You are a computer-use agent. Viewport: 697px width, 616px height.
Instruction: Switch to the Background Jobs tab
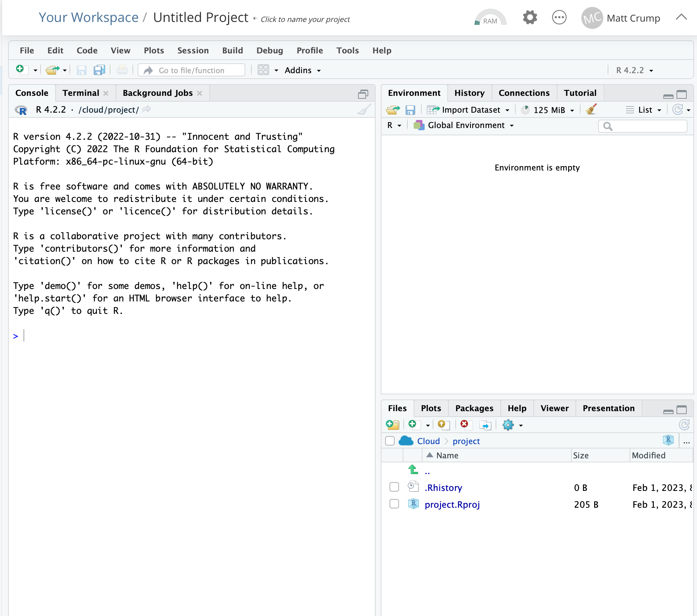click(x=157, y=93)
